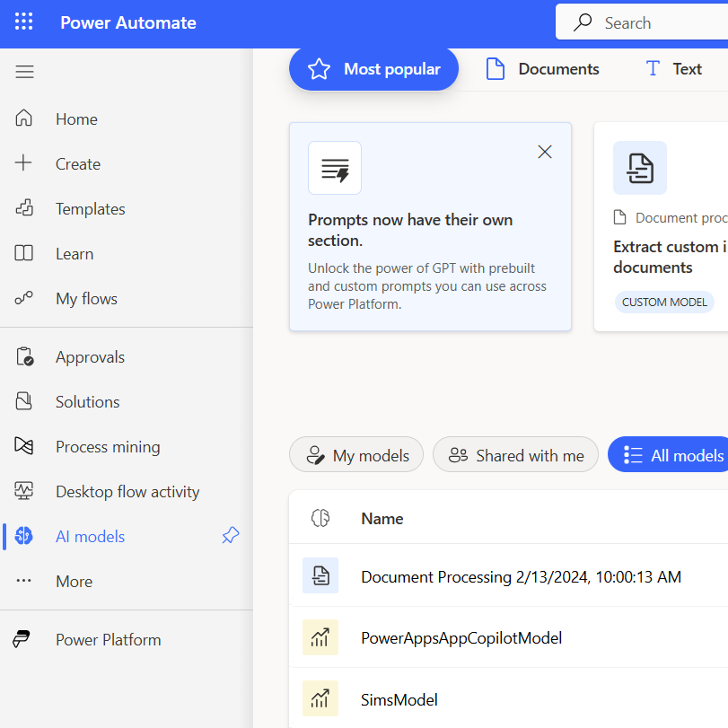Image resolution: width=728 pixels, height=728 pixels.
Task: Click the Desktop flow activity monitor icon
Action: 23,491
